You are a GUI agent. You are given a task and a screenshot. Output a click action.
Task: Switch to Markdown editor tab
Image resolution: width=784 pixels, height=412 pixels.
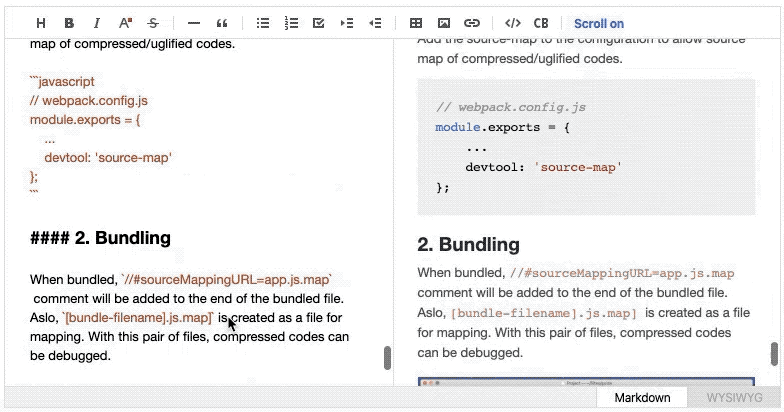point(642,398)
